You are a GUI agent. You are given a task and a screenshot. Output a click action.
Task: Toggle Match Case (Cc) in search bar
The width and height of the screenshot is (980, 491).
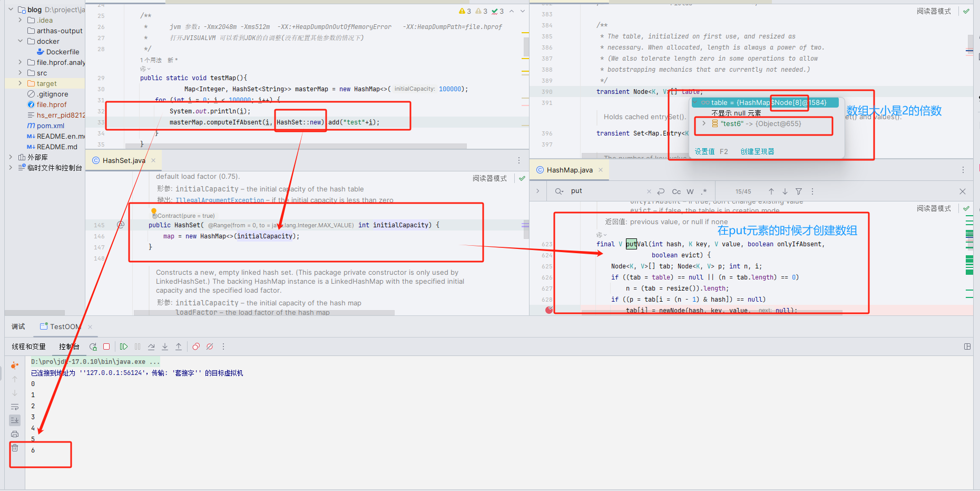coord(677,191)
